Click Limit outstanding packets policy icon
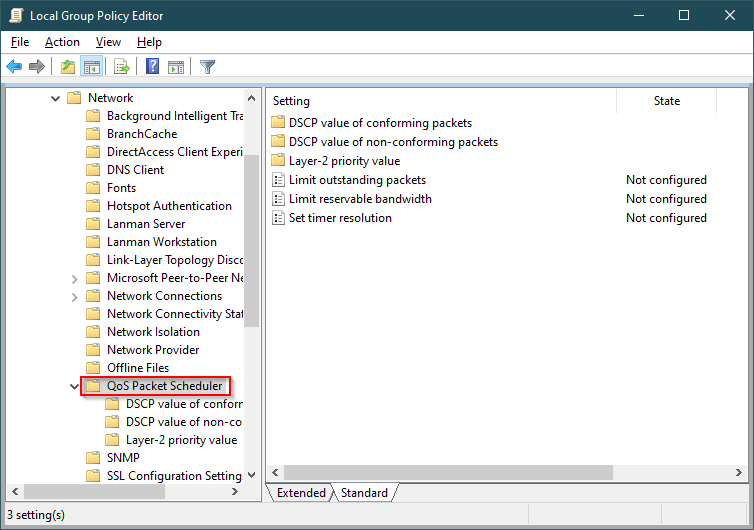 [278, 180]
